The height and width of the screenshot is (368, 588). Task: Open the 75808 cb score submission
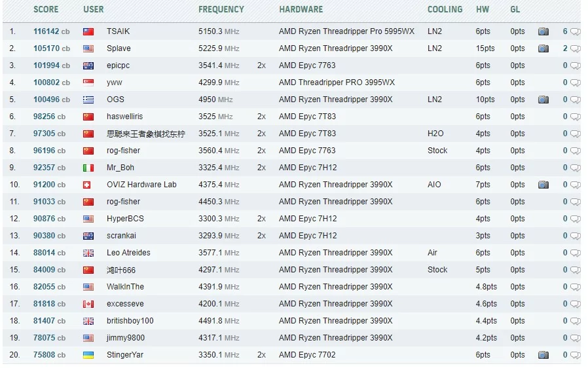(49, 355)
